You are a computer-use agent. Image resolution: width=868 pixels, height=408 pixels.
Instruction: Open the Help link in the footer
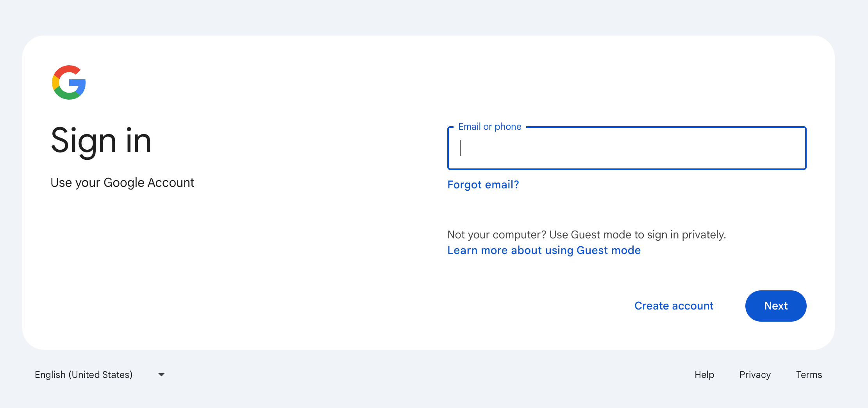point(704,374)
